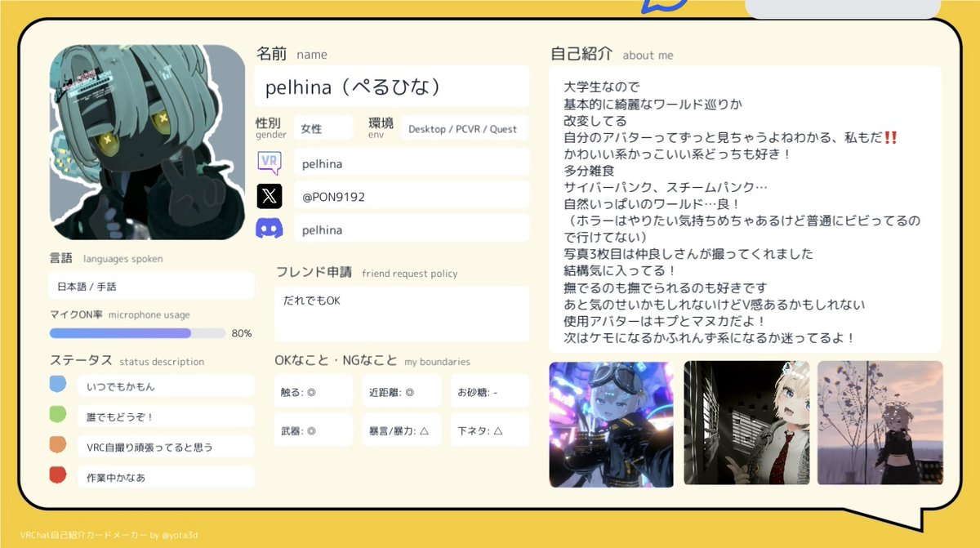Click the line 使用アバターはキプとマヌカだよ！
Image resolution: width=980 pixels, height=548 pixels.
click(664, 321)
